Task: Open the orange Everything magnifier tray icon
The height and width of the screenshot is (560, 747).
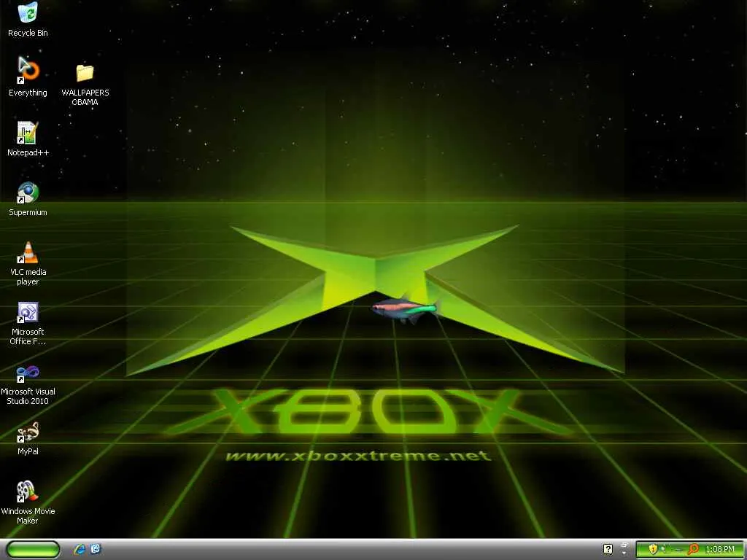Action: click(694, 549)
